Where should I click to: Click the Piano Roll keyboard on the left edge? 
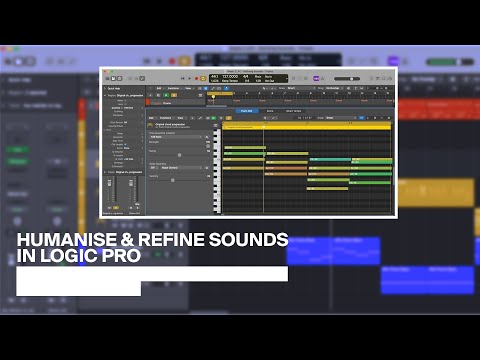[x=217, y=171]
